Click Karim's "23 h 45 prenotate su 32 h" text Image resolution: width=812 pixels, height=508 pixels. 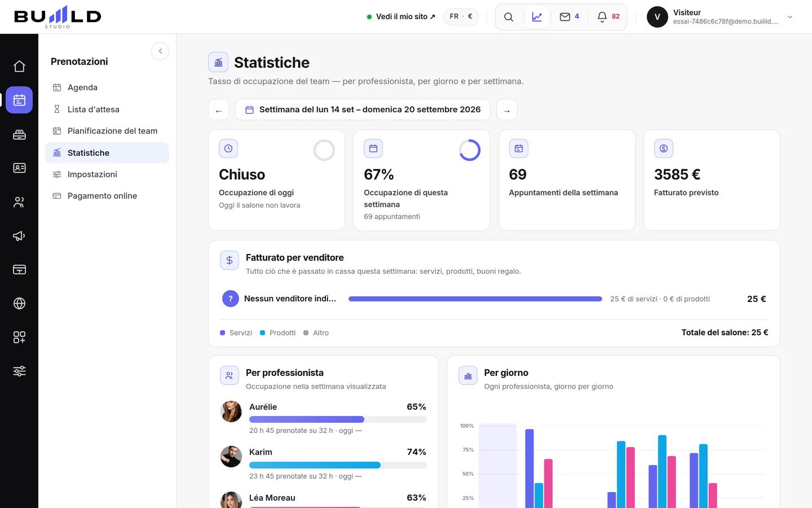(x=306, y=476)
